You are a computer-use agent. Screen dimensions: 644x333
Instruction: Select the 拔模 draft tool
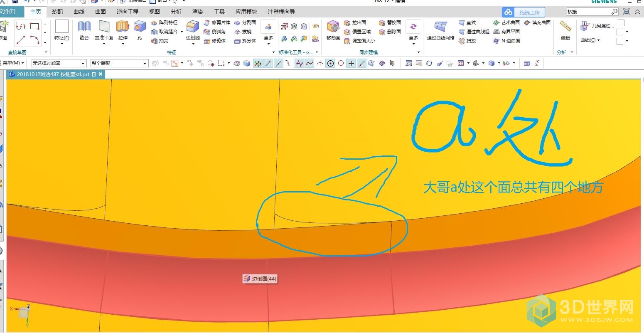[x=243, y=32]
